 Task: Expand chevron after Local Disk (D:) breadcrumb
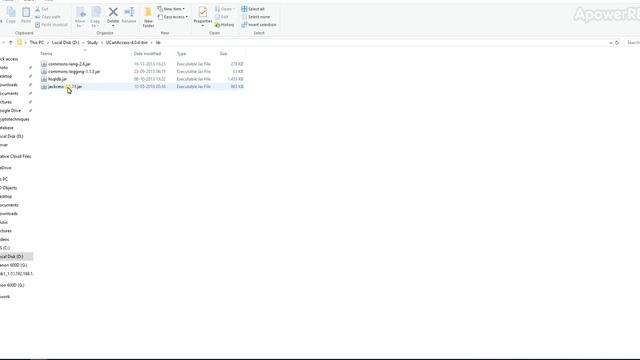(x=83, y=42)
